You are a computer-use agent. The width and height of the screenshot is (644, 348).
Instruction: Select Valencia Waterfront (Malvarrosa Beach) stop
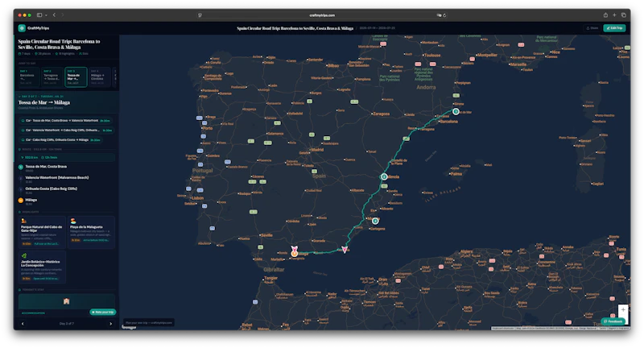tap(56, 177)
